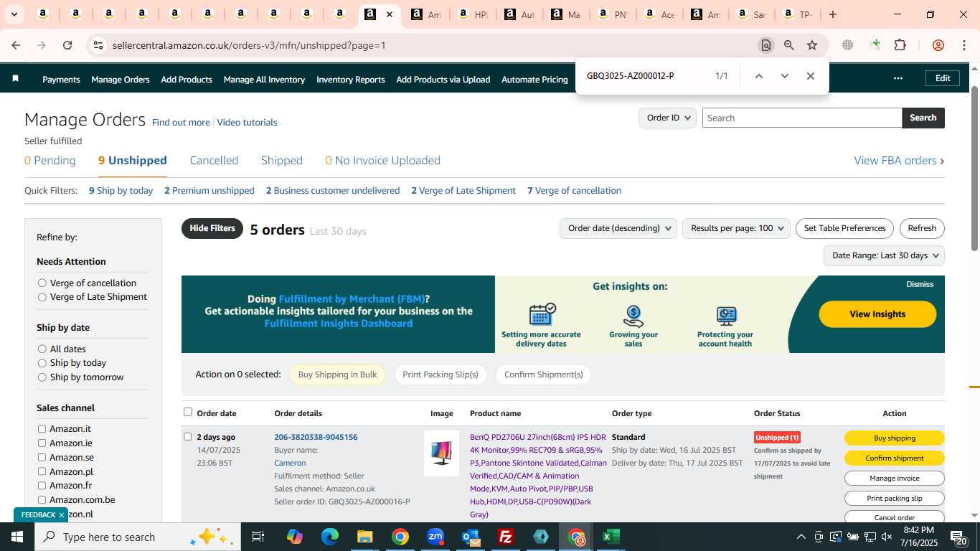
Task: Open the Chrome extensions puzzle icon
Action: click(x=900, y=45)
